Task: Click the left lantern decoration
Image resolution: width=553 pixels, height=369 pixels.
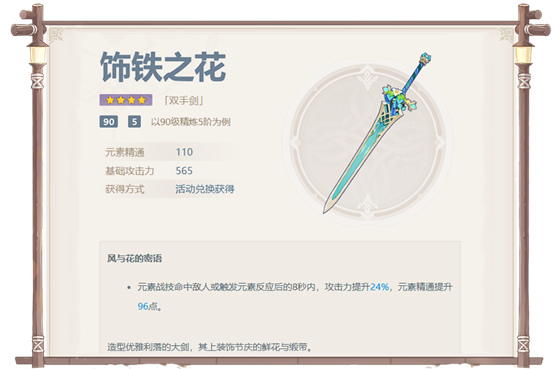Action: pyautogui.click(x=37, y=56)
